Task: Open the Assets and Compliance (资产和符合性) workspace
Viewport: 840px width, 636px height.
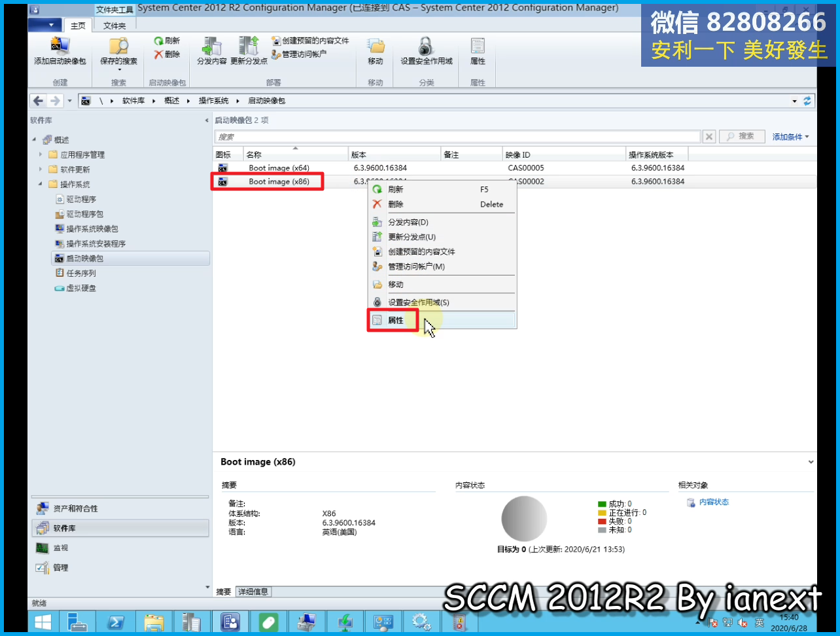Action: [120, 508]
